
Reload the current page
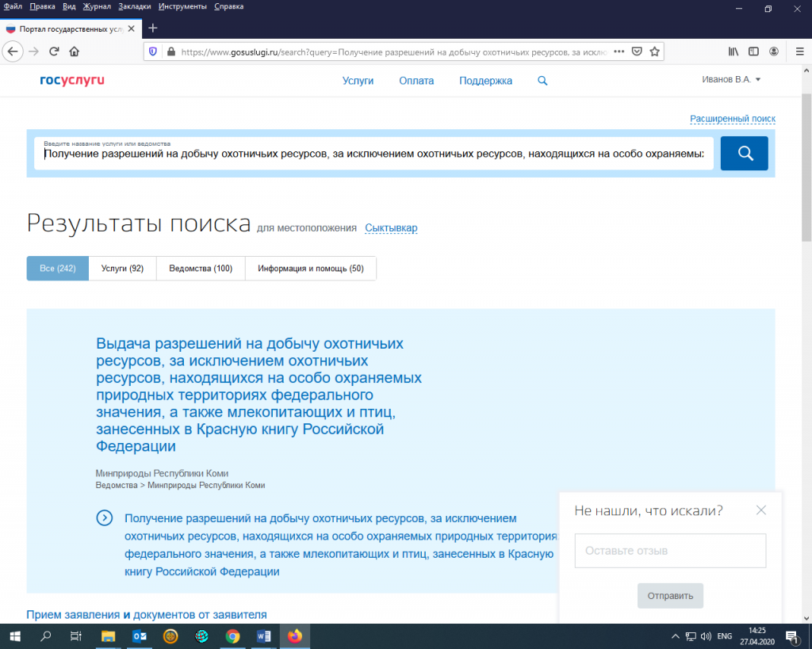(53, 51)
